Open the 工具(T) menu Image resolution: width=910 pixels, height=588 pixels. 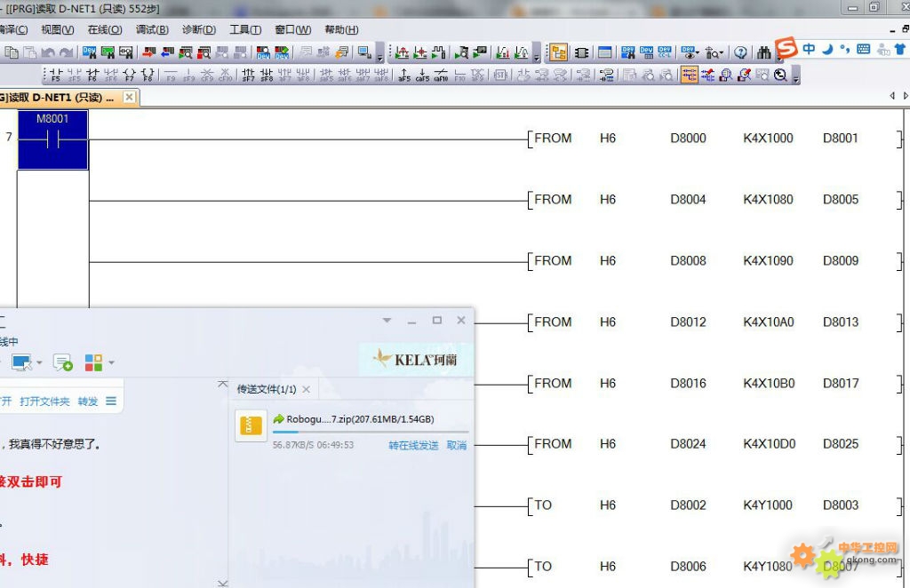click(x=245, y=29)
